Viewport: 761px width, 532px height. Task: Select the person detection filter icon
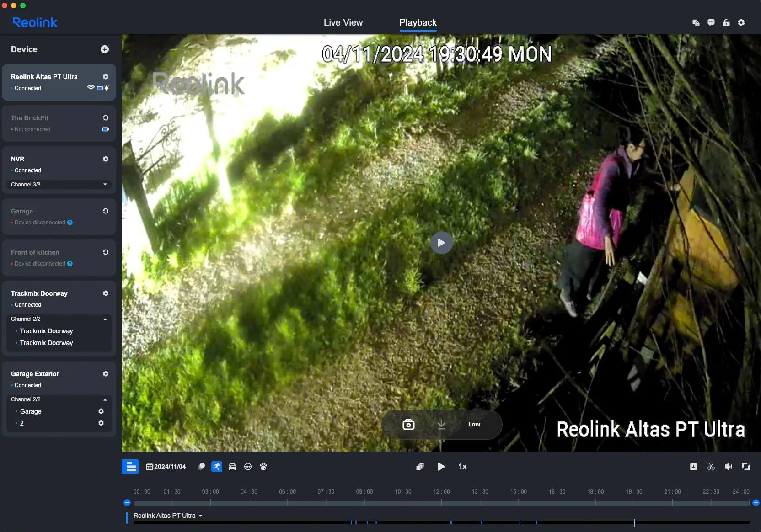pyautogui.click(x=216, y=467)
